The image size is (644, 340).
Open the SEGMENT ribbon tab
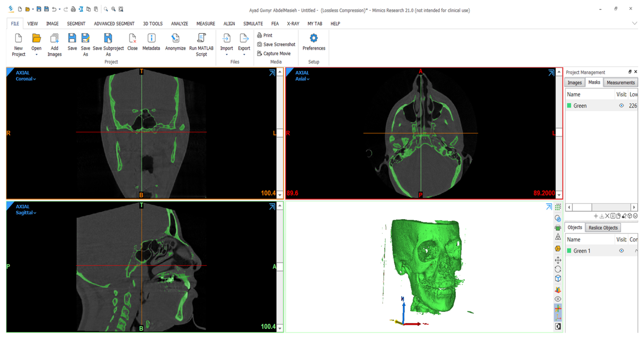(76, 24)
